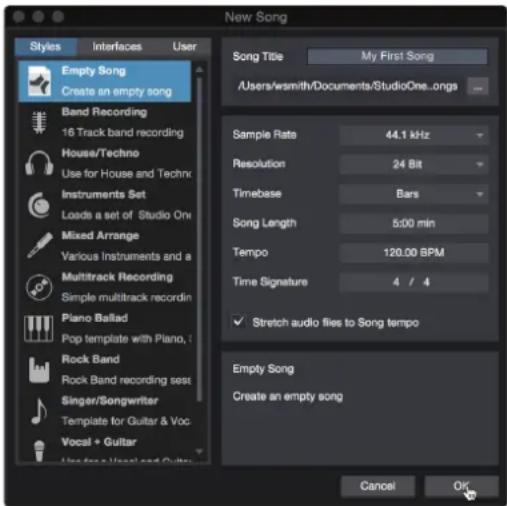Select the House/Techno template name
The height and width of the screenshot is (506, 507).
[100, 153]
